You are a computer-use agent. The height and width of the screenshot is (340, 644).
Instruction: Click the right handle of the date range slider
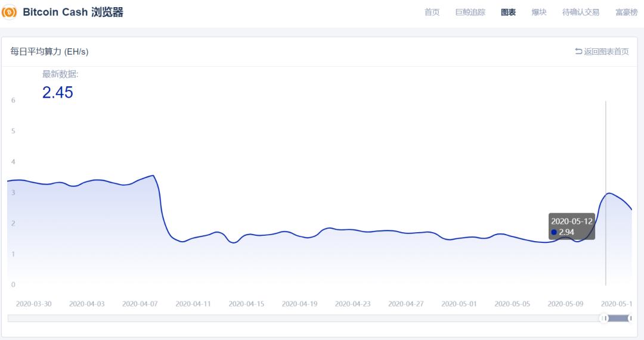pyautogui.click(x=630, y=319)
